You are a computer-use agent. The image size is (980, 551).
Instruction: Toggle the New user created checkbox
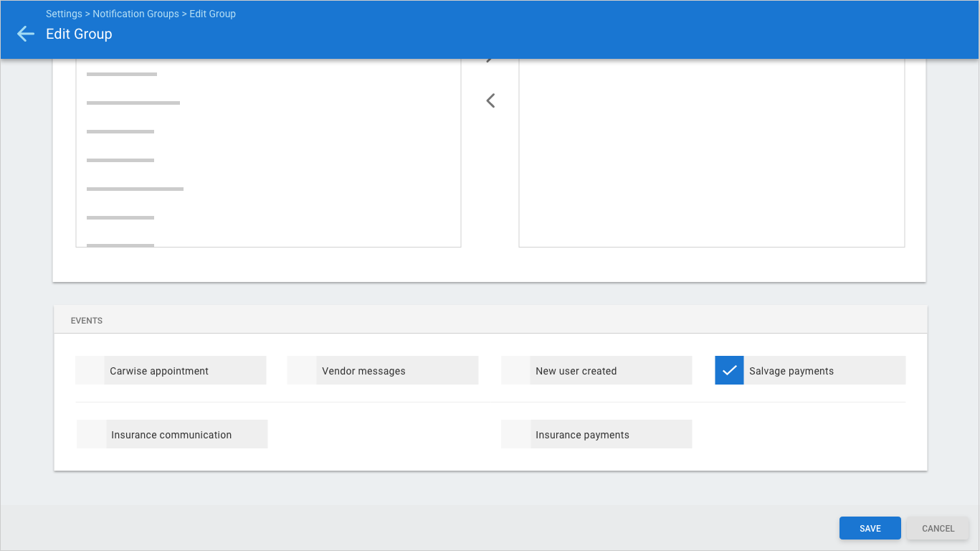coord(515,371)
